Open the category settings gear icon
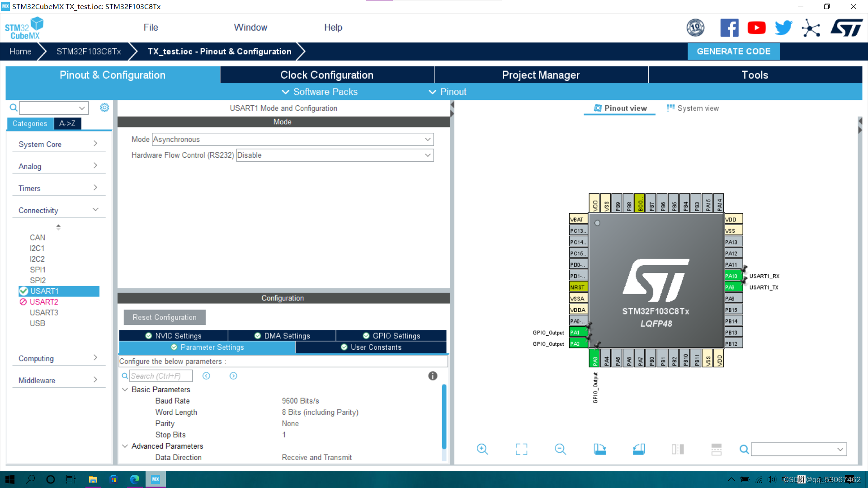 104,108
